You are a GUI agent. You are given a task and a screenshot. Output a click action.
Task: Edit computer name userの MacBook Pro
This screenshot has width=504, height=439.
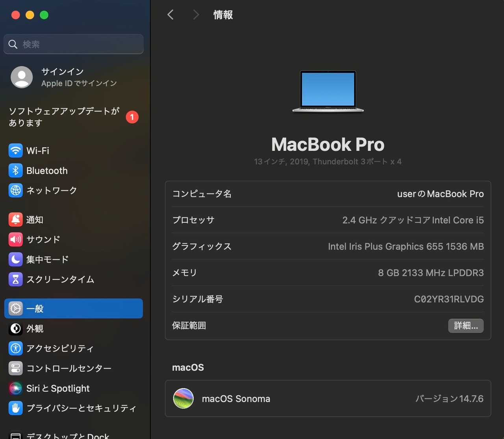point(440,194)
